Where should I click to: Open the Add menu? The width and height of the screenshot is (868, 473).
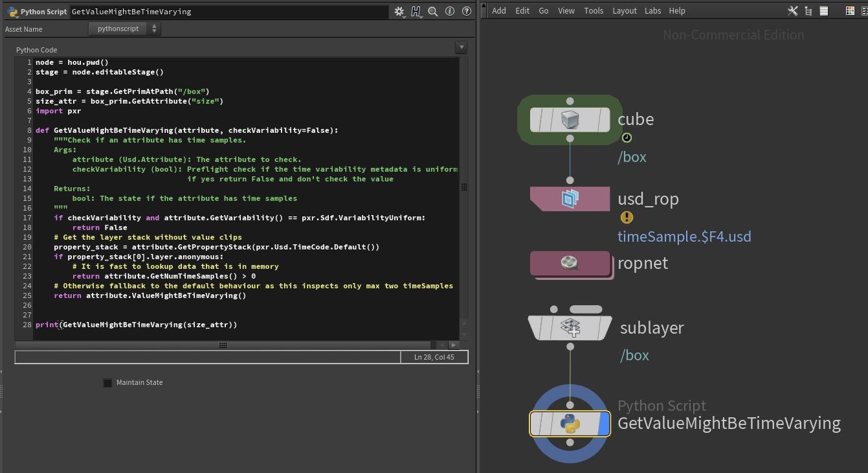(499, 11)
